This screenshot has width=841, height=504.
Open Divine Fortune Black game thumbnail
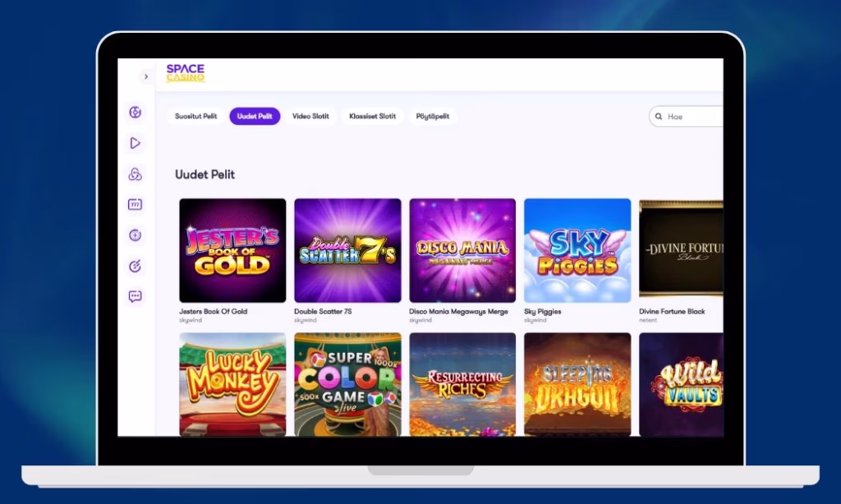[x=681, y=249]
